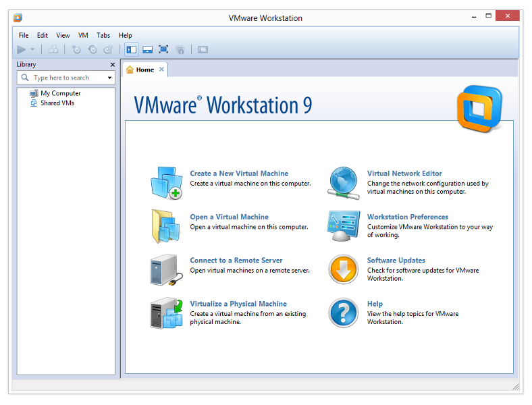The height and width of the screenshot is (405, 532).
Task: Open the File menu
Action: pyautogui.click(x=24, y=35)
